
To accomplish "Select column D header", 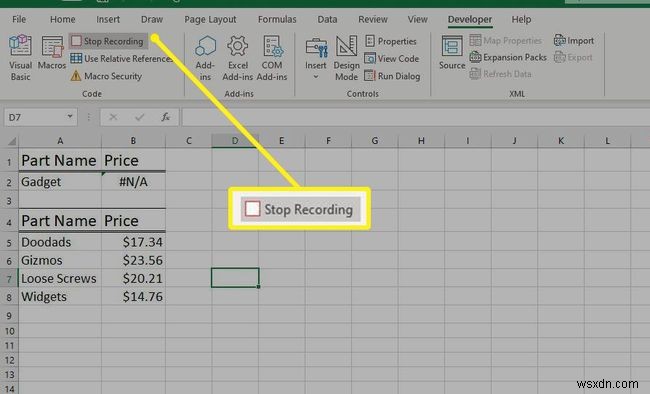I will (x=235, y=141).
